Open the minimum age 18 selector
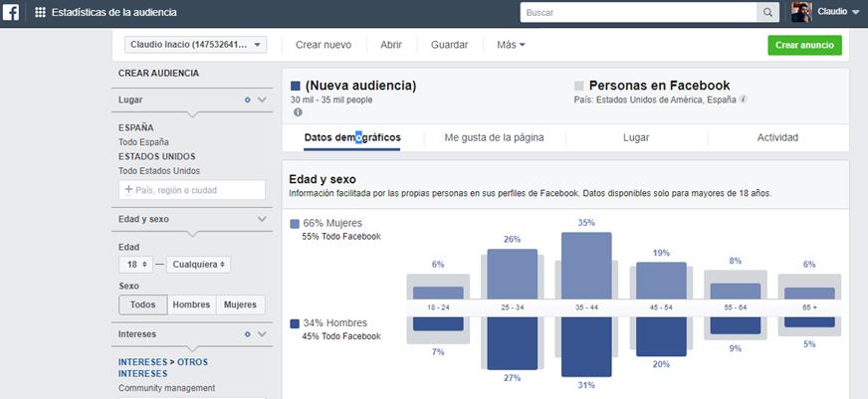 (x=135, y=265)
